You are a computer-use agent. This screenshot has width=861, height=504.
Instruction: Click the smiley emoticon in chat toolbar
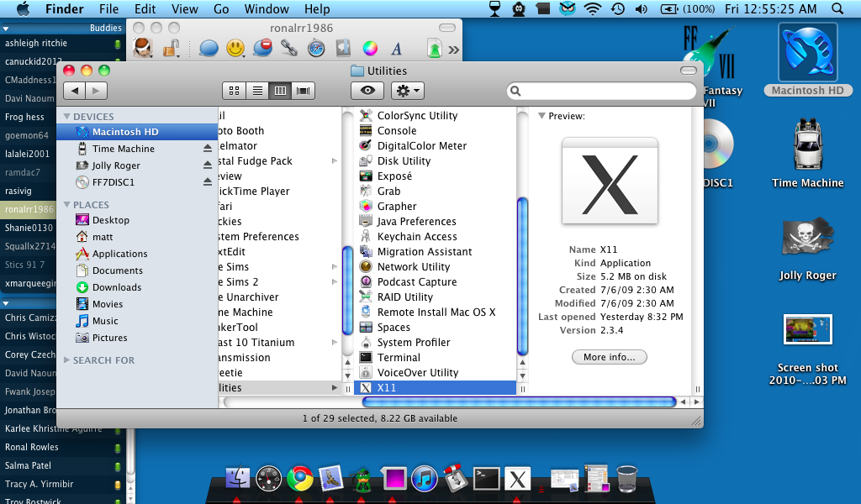point(235,48)
